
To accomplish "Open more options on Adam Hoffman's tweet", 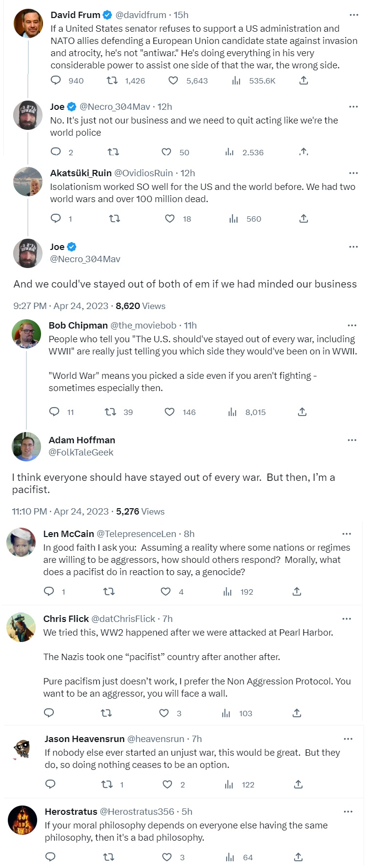I will point(352,440).
